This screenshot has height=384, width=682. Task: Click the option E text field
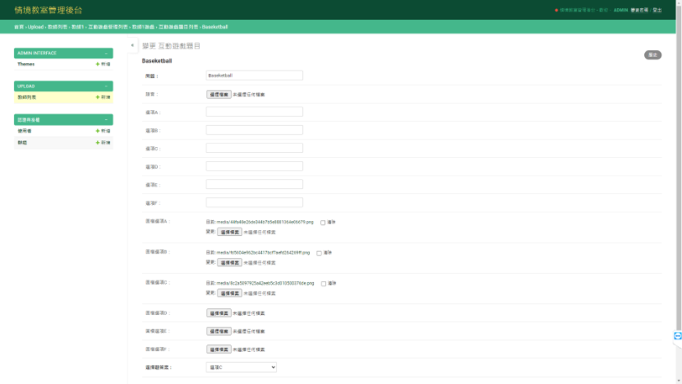(x=254, y=184)
